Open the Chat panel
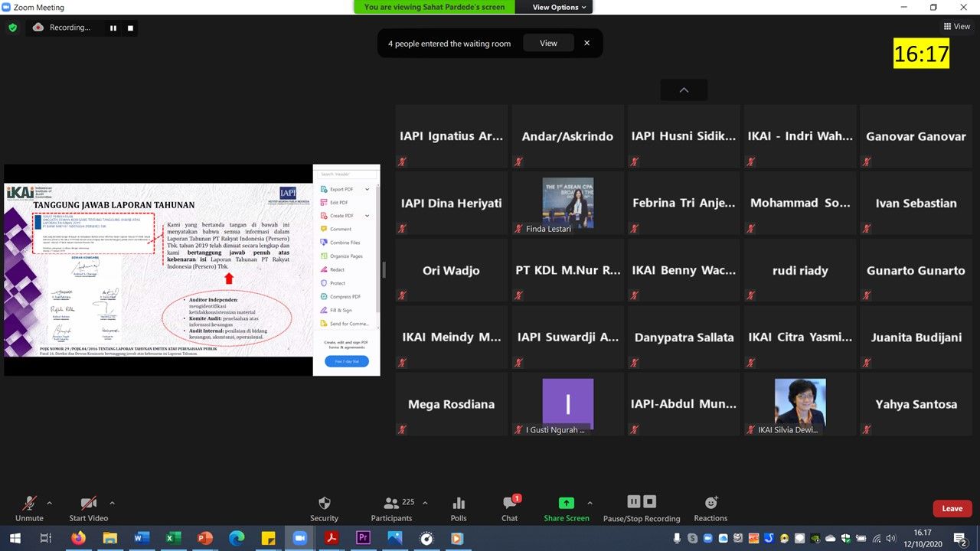This screenshot has width=980, height=551. tap(510, 509)
